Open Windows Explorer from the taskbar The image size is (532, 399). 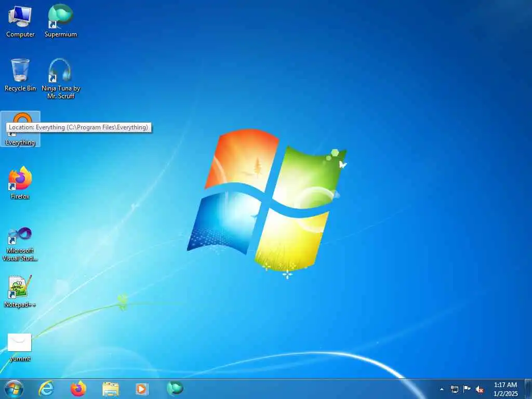tap(111, 389)
